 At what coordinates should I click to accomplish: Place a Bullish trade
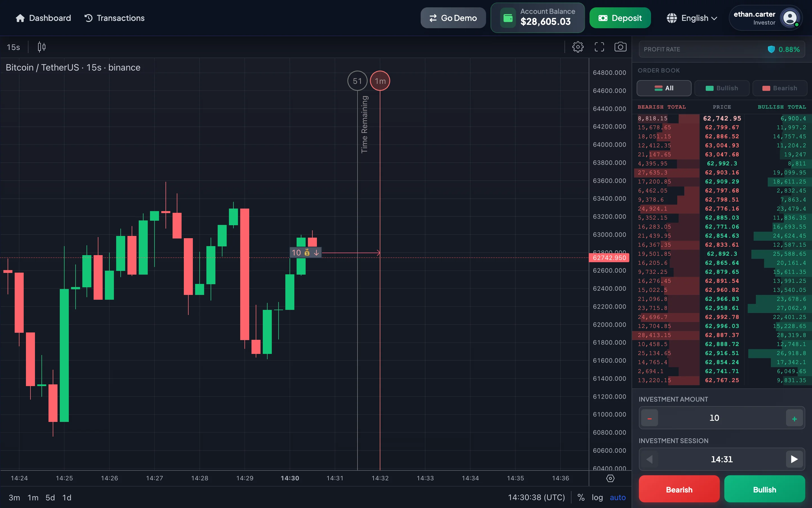pyautogui.click(x=764, y=489)
